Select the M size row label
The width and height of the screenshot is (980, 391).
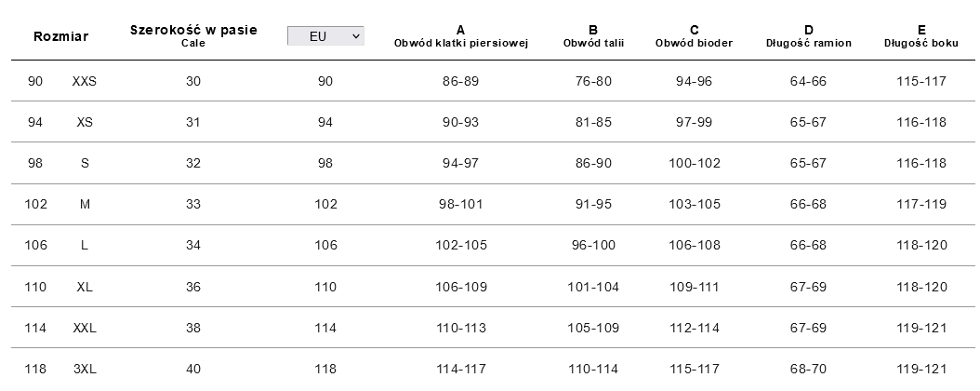click(x=85, y=204)
